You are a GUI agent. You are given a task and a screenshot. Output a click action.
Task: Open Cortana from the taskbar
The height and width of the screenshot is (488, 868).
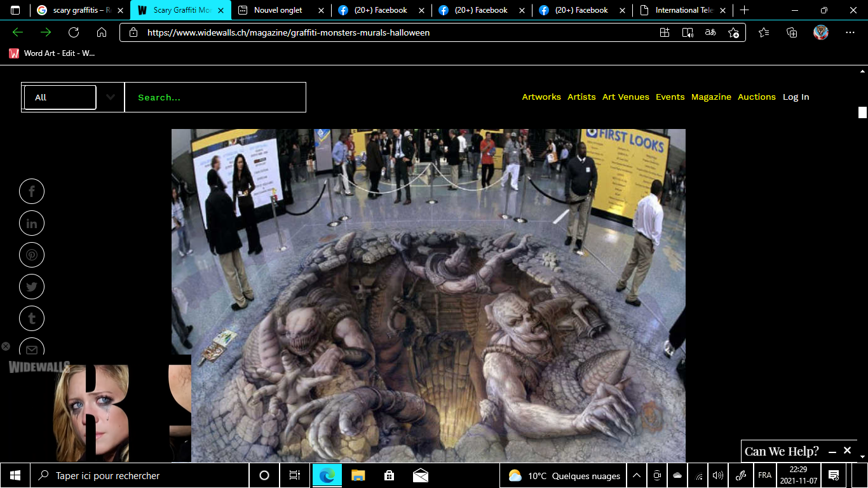click(264, 475)
